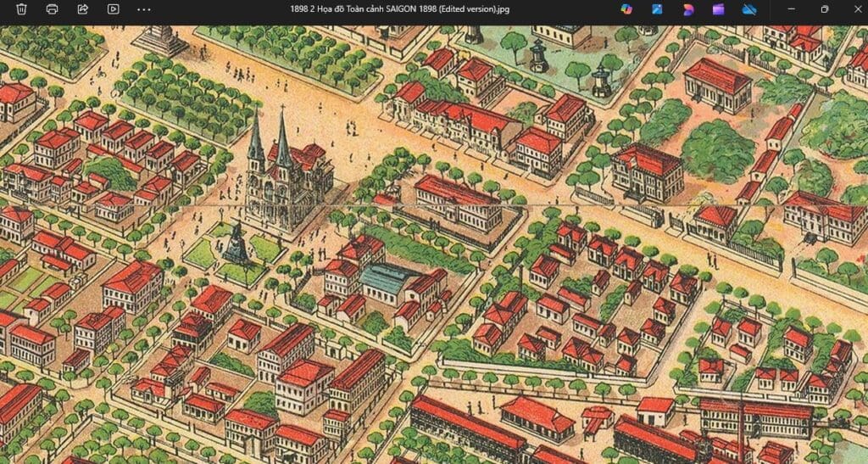
Task: Open the image in Microsoft Designer
Action: coord(687,9)
